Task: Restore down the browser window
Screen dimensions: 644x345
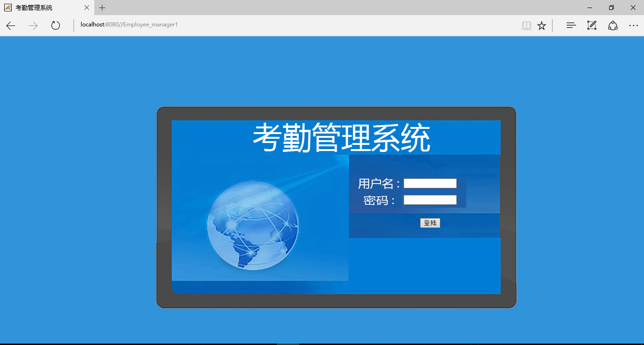Action: pos(611,8)
